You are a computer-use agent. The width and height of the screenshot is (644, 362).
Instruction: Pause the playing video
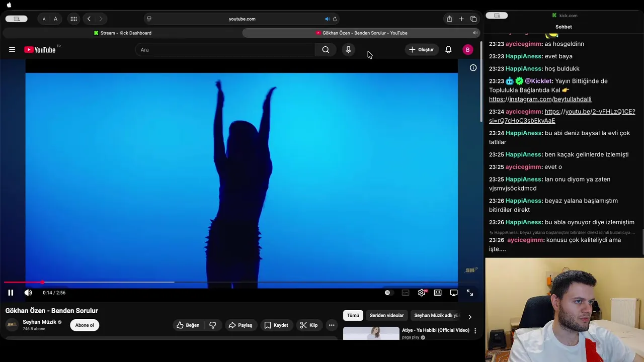(11, 293)
